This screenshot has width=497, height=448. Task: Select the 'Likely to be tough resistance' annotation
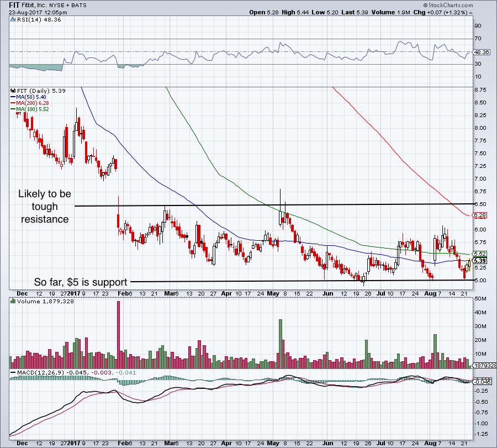click(45, 207)
